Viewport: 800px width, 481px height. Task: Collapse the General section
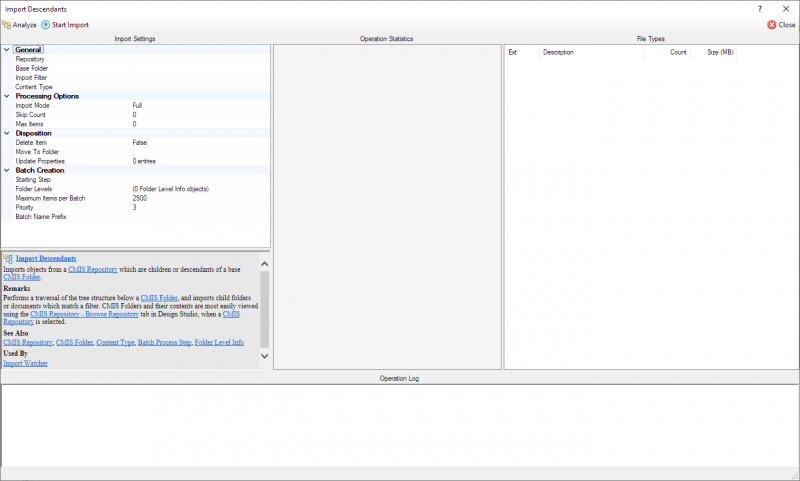click(x=7, y=50)
